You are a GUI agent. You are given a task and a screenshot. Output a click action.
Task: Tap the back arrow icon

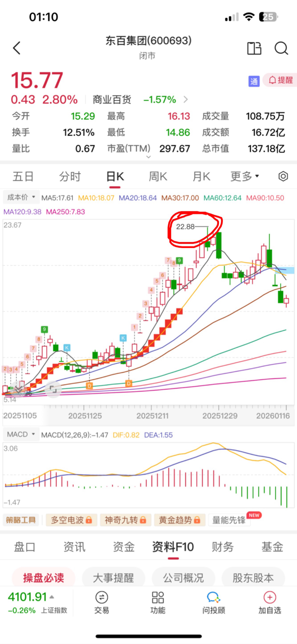click(x=16, y=48)
